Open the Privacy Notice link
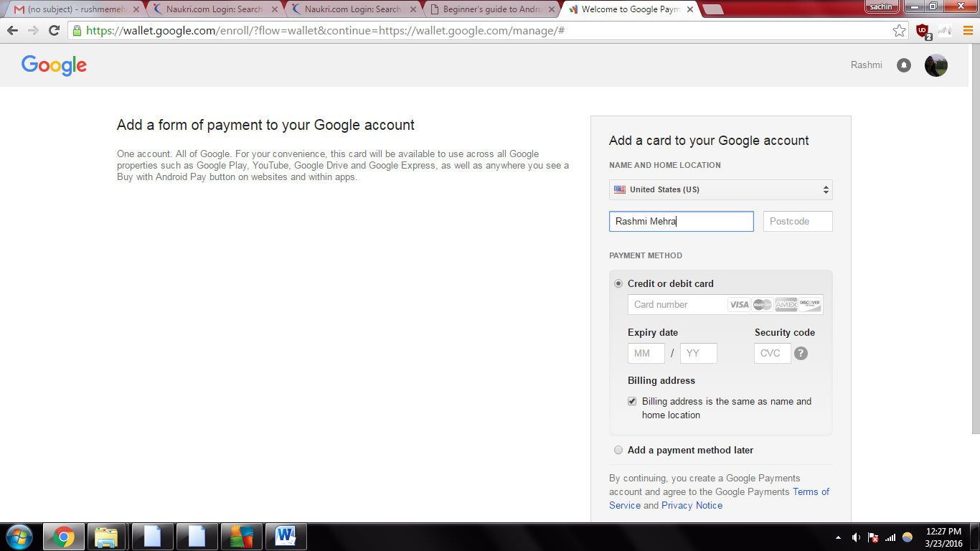Screen dimensions: 980x551 [x=692, y=505]
